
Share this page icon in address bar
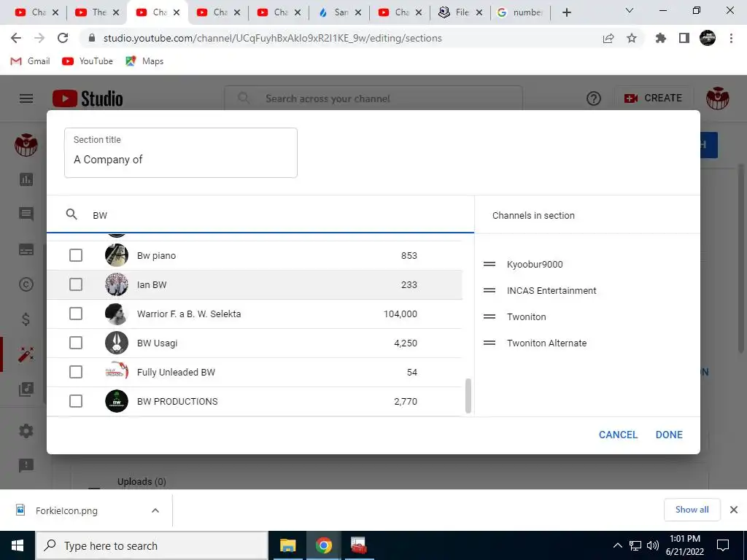[608, 38]
